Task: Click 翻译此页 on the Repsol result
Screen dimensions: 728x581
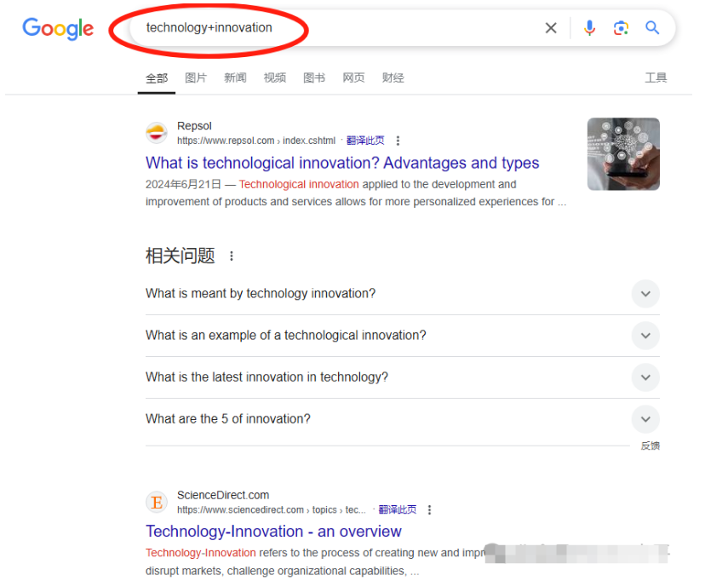Action: (366, 141)
